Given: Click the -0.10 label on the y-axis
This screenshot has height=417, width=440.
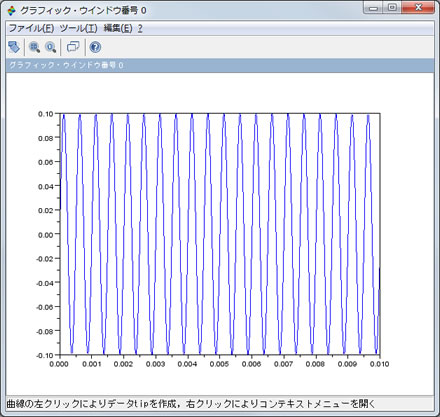Looking at the screenshot, I should [x=45, y=355].
